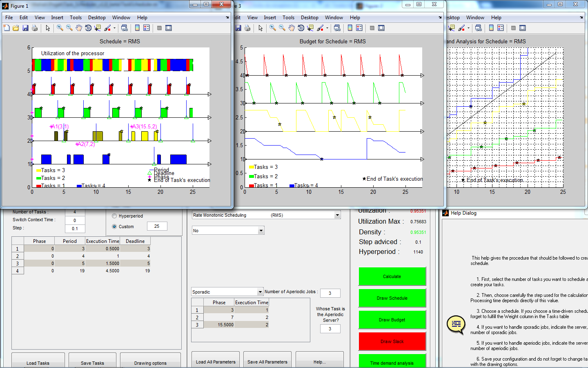The image size is (588, 368).
Task: Open the Sporadic server type dropdown
Action: tap(260, 292)
